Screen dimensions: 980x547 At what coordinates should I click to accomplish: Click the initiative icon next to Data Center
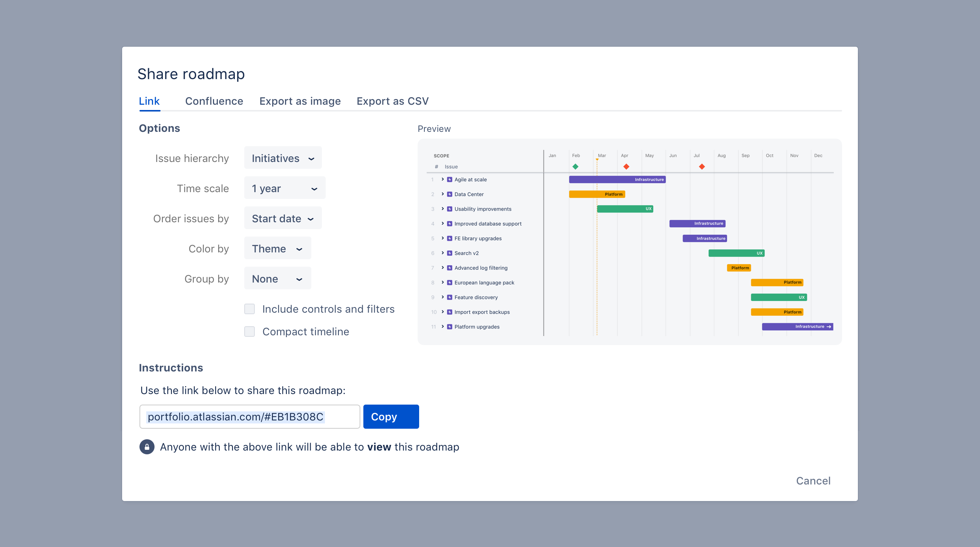(x=450, y=194)
